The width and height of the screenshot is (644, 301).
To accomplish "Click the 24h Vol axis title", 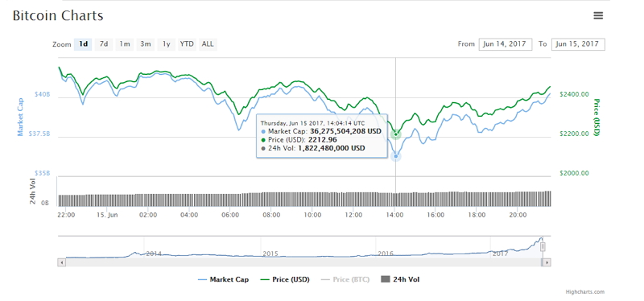I will click(x=33, y=192).
